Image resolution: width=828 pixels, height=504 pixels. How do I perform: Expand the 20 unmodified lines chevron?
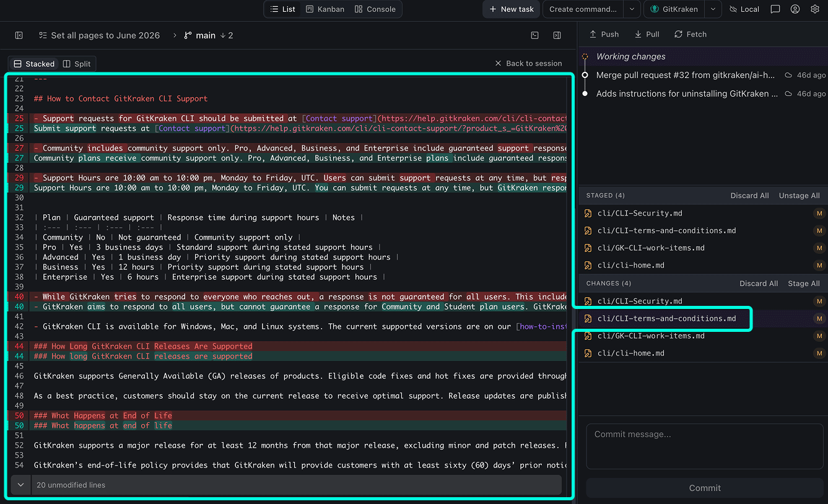point(21,485)
